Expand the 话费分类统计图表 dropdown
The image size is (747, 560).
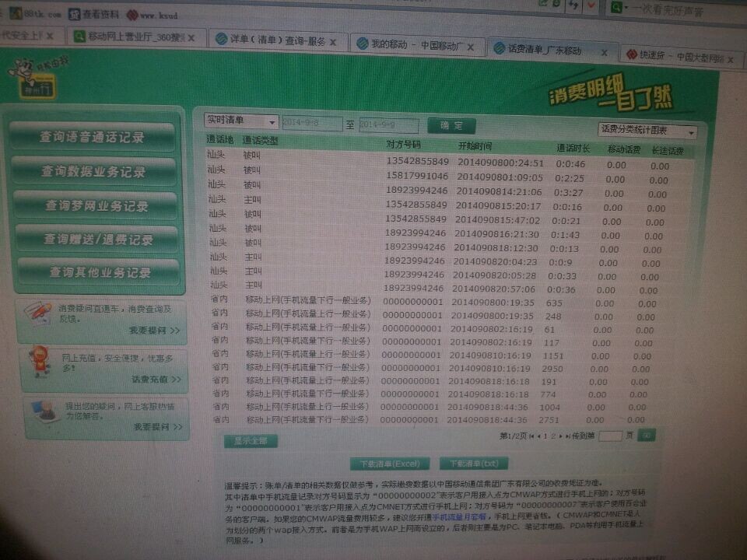pyautogui.click(x=647, y=130)
